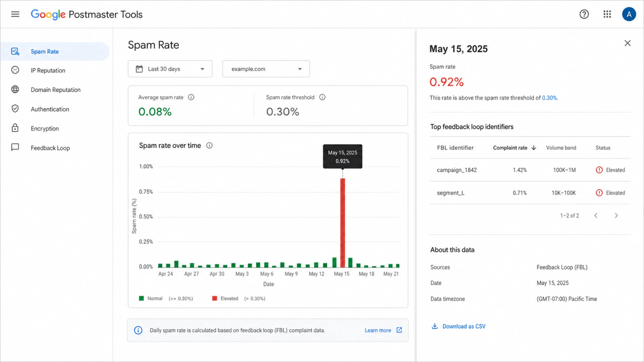Click the Feedback Loop (FBL) sources value

[562, 267]
